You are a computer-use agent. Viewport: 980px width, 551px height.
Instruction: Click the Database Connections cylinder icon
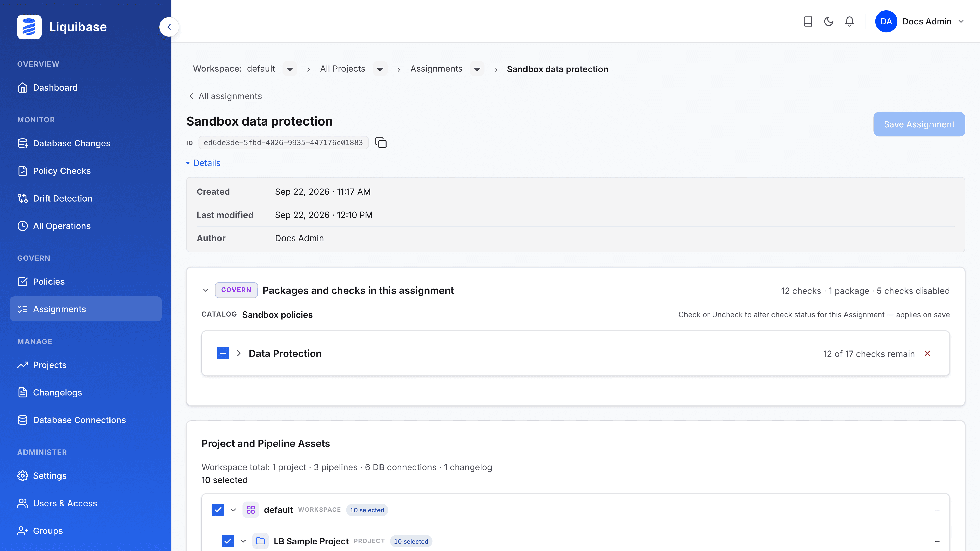tap(22, 420)
